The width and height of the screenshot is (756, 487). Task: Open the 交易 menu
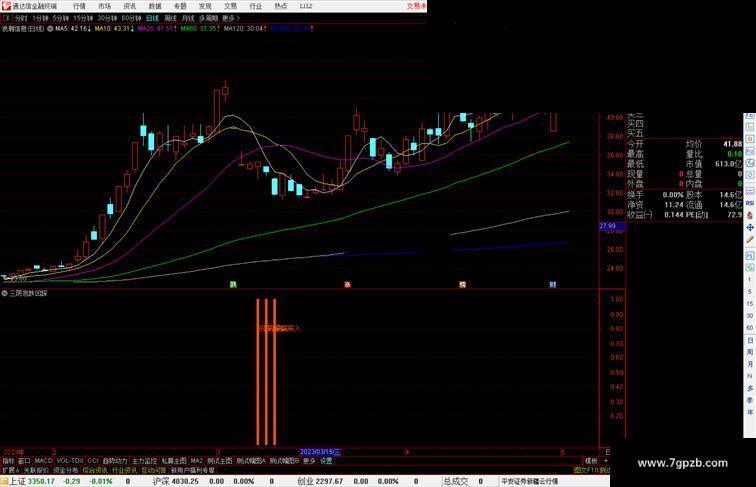pos(230,6)
